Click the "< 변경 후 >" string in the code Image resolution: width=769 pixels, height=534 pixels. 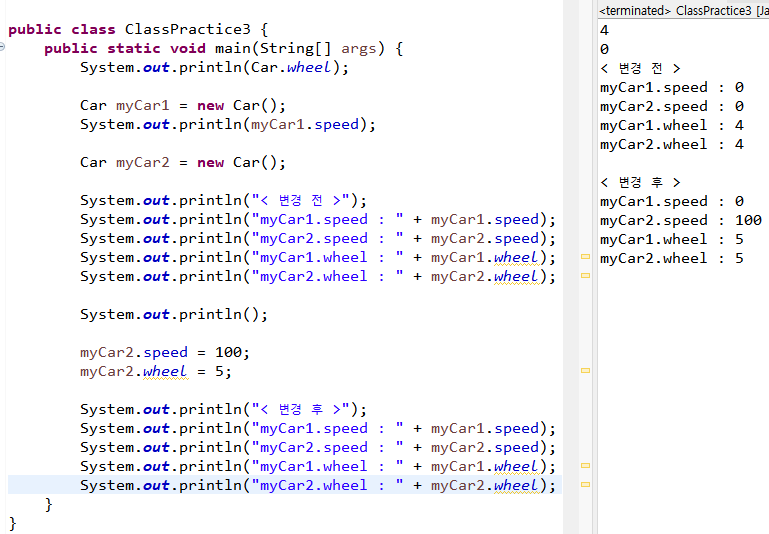tap(300, 409)
